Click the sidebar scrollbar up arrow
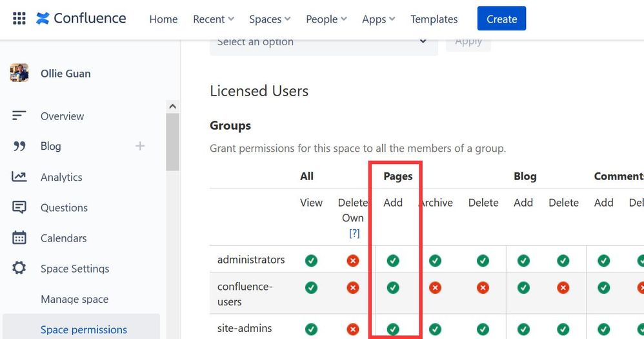644x339 pixels. click(172, 107)
